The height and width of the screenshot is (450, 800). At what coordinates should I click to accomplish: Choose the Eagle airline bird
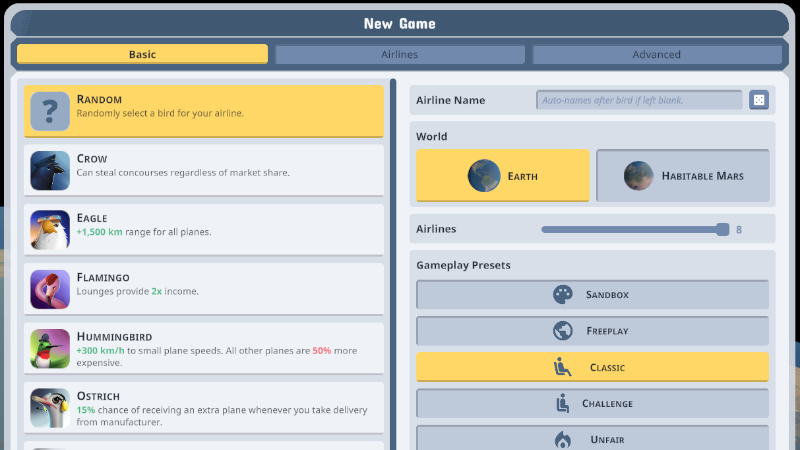204,230
